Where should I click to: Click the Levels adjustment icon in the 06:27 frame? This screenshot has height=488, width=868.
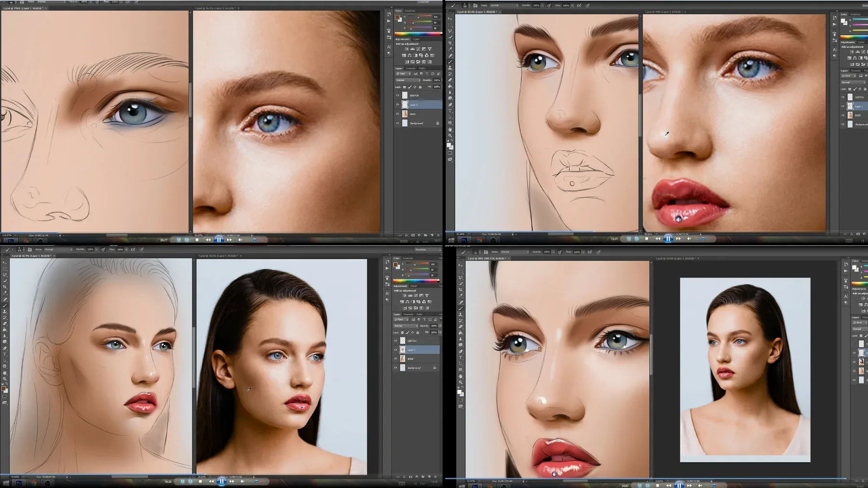pyautogui.click(x=412, y=49)
